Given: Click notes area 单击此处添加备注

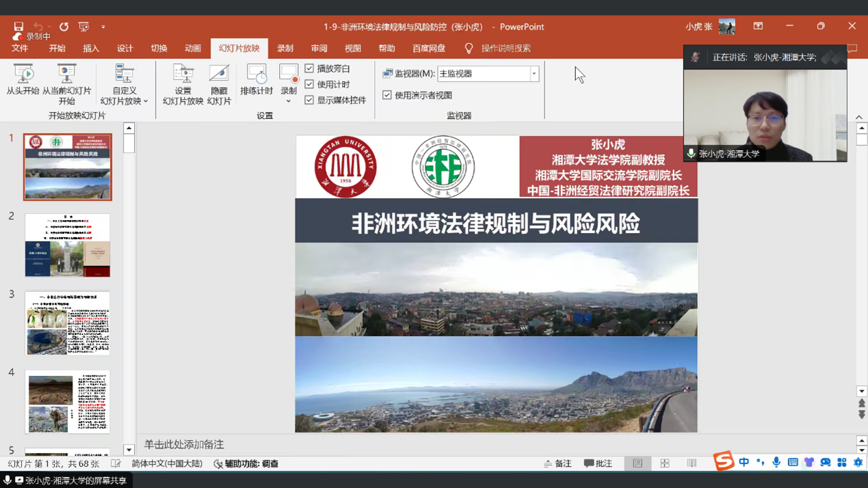Looking at the screenshot, I should [x=185, y=444].
